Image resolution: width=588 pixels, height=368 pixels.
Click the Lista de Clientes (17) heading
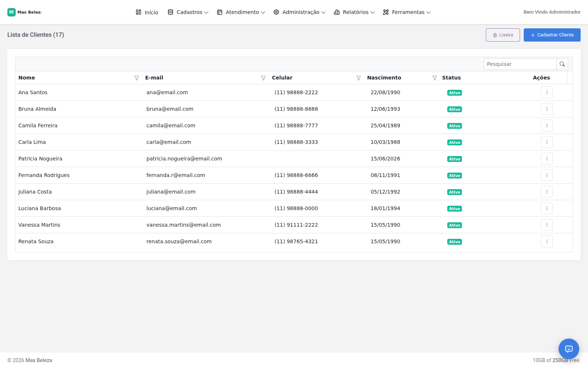[36, 35]
